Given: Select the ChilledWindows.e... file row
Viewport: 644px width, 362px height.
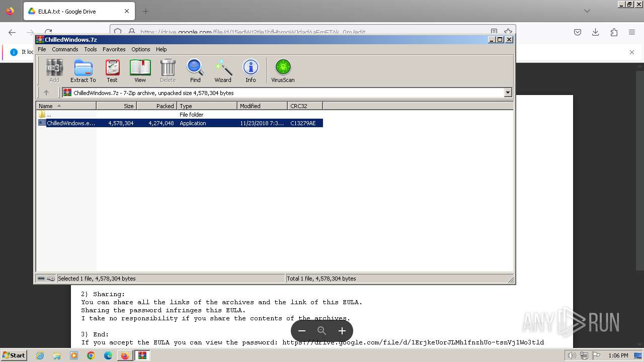Looking at the screenshot, I should click(180, 123).
